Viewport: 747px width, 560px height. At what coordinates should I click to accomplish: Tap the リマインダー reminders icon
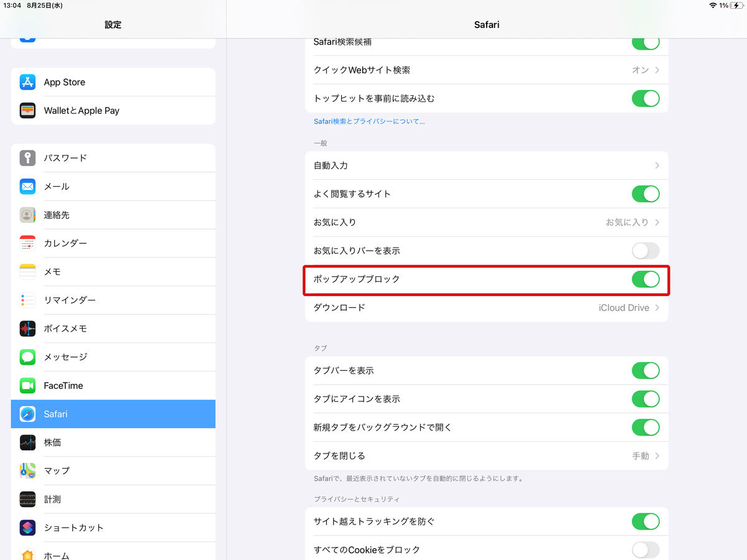click(x=27, y=301)
